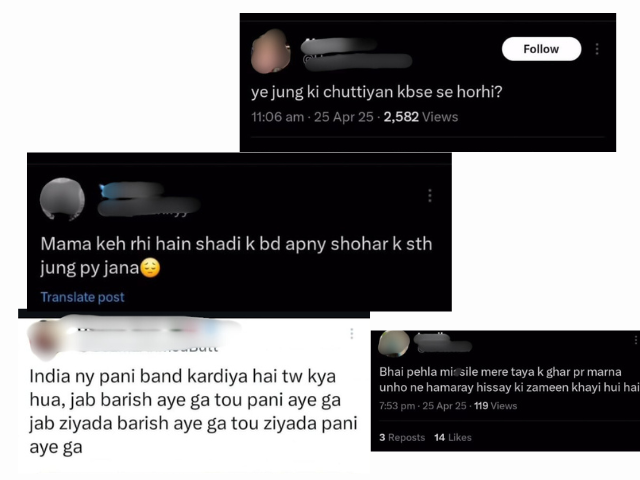Open three-dot menu beside Follow button
The height and width of the screenshot is (480, 640).
pyautogui.click(x=597, y=49)
